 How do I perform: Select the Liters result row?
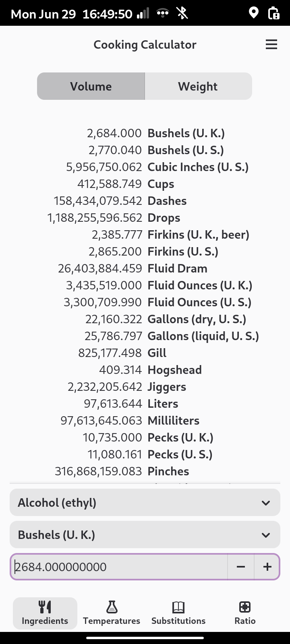click(x=145, y=404)
